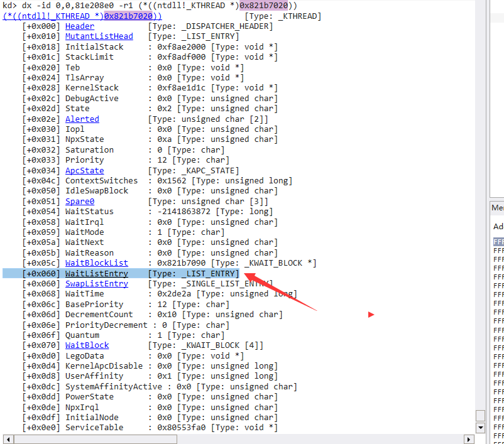Select the highlighted WaitListEntry link
This screenshot has width=504, height=444.
96,273
